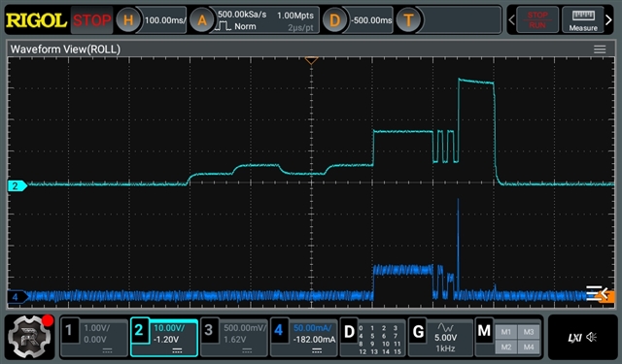Image resolution: width=622 pixels, height=364 pixels.
Task: Click the -500.00ms delay value
Action: [x=371, y=20]
